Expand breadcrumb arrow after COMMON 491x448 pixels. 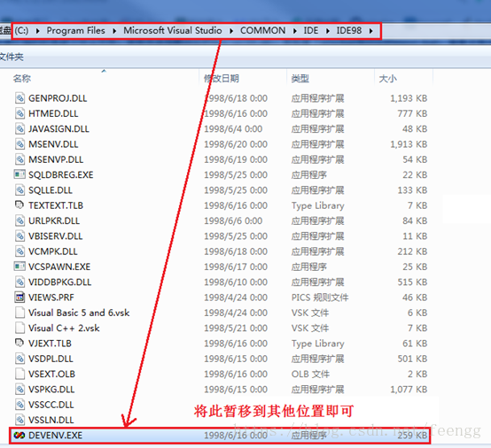tap(294, 31)
